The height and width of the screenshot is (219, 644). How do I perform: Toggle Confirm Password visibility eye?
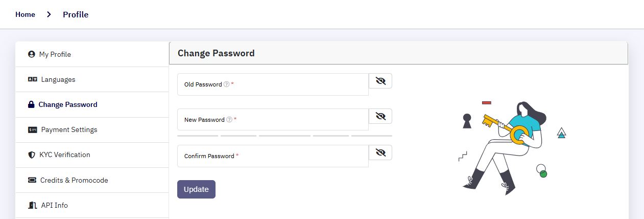click(x=380, y=152)
